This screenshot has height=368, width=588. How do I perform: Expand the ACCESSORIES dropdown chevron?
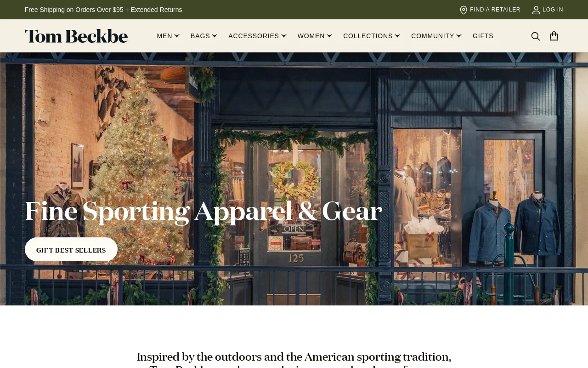point(284,36)
